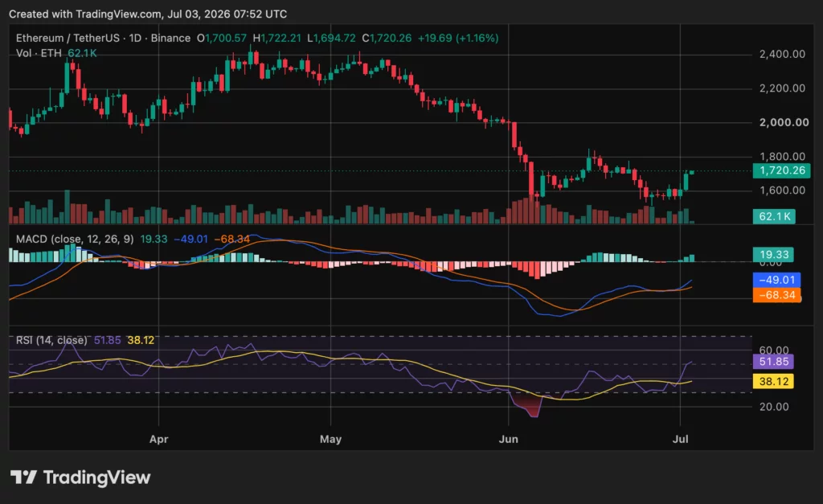823x504 pixels.
Task: Click the green 62.1K volume tag on axis
Action: (x=774, y=216)
